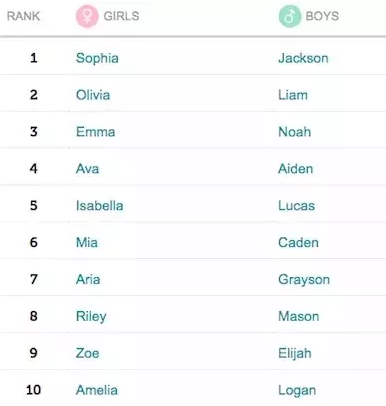Click the green male symbol icon
The height and width of the screenshot is (406, 386).
click(x=290, y=16)
